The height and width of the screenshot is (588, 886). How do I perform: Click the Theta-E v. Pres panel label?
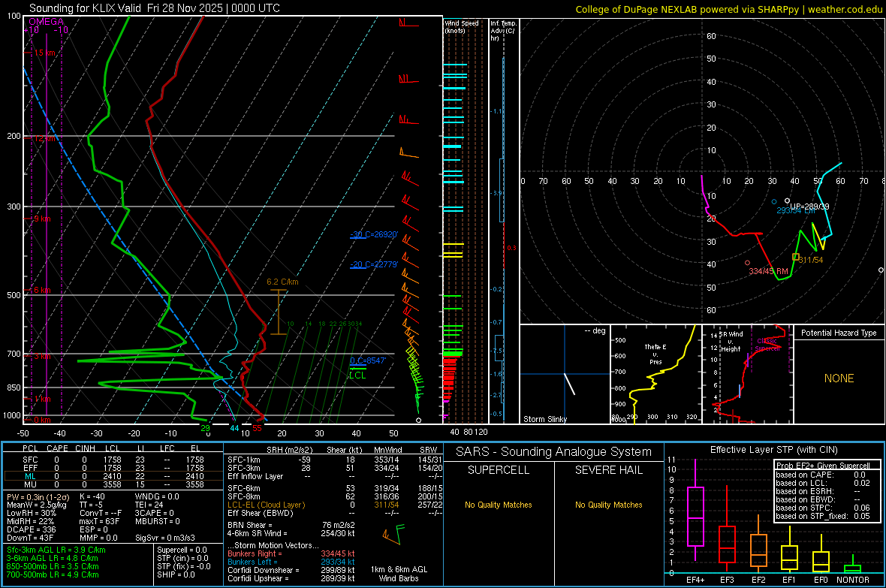655,354
